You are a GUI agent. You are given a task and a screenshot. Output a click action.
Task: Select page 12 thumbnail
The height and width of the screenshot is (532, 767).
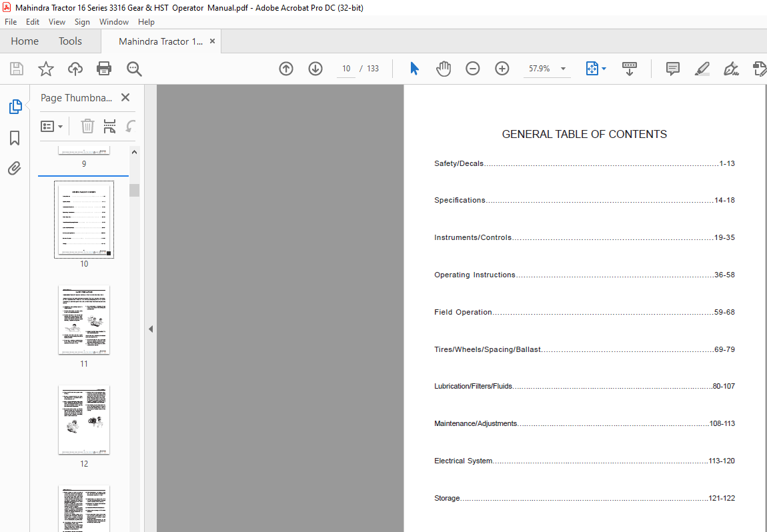(x=84, y=420)
